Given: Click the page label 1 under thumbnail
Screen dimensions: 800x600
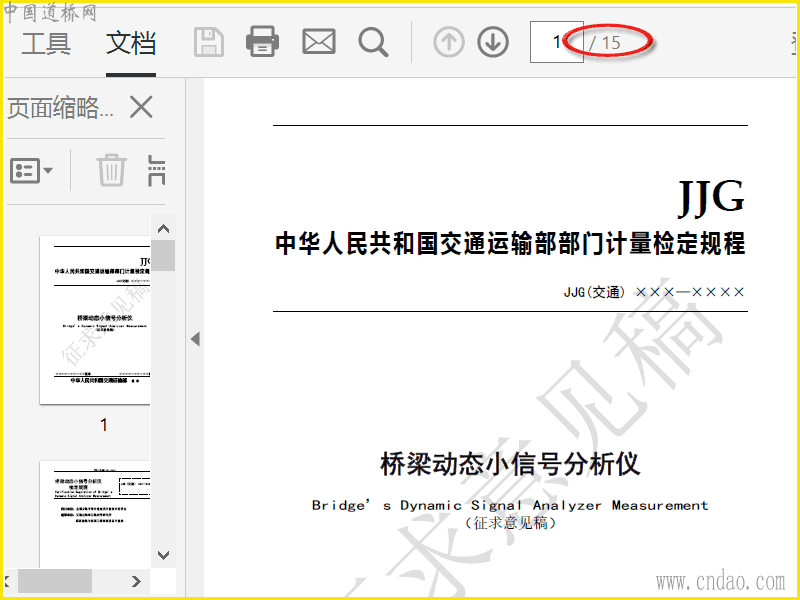Looking at the screenshot, I should [x=104, y=425].
